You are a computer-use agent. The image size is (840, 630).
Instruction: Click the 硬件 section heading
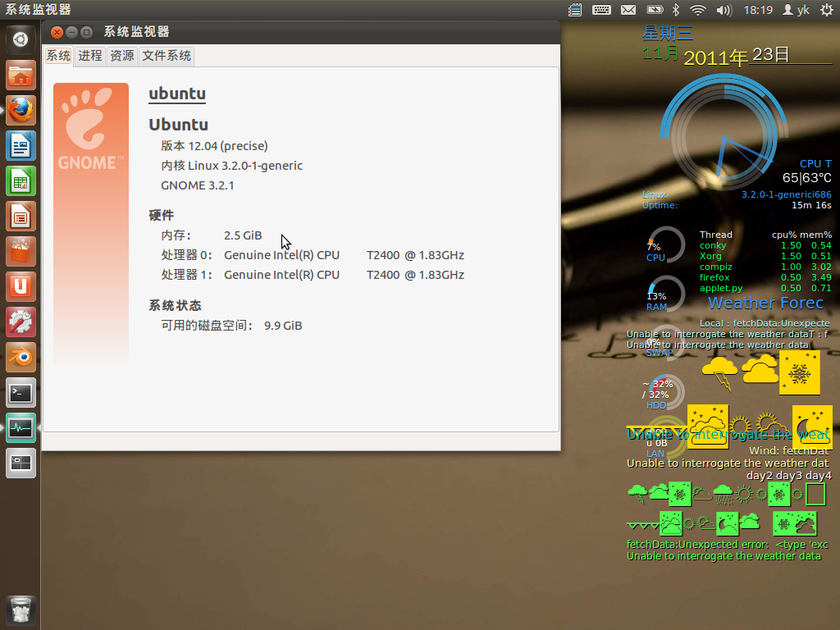pyautogui.click(x=162, y=216)
